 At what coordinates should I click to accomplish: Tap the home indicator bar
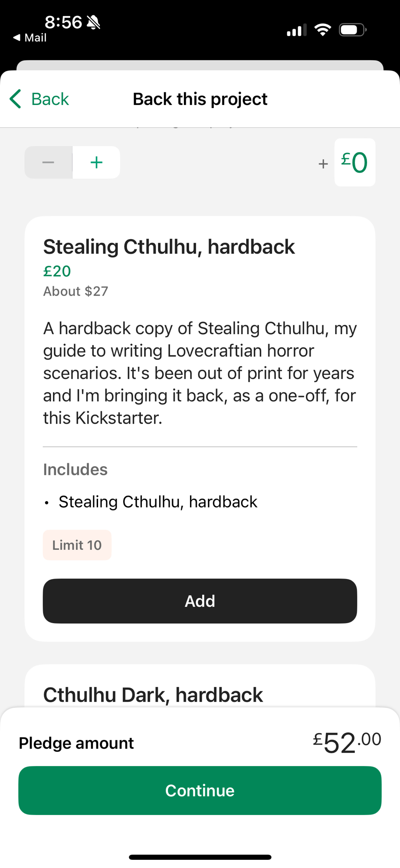(200, 857)
